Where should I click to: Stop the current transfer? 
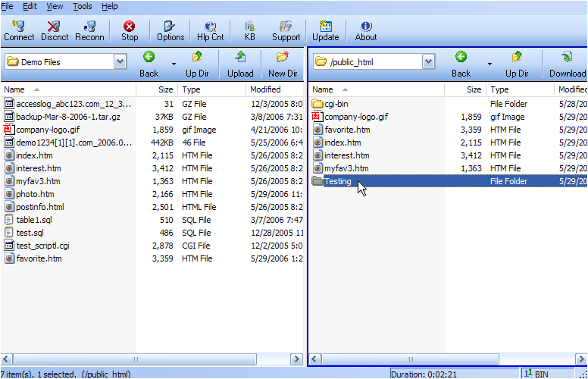pos(130,30)
